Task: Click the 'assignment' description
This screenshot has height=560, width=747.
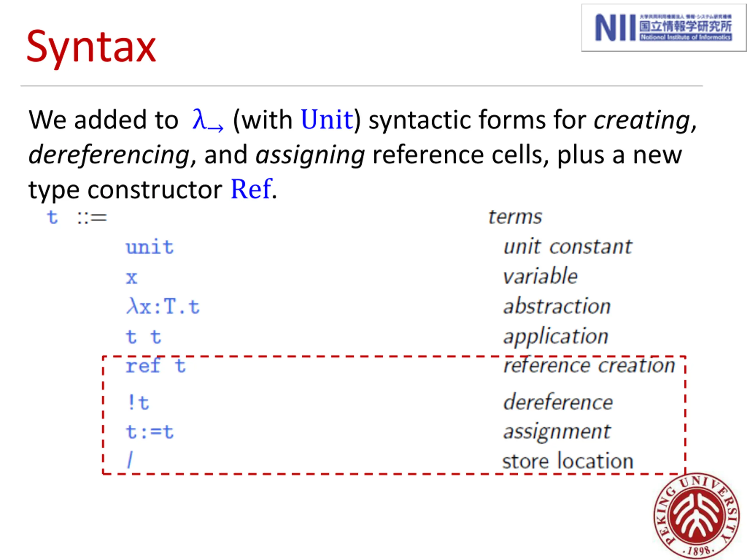Action: (x=557, y=433)
